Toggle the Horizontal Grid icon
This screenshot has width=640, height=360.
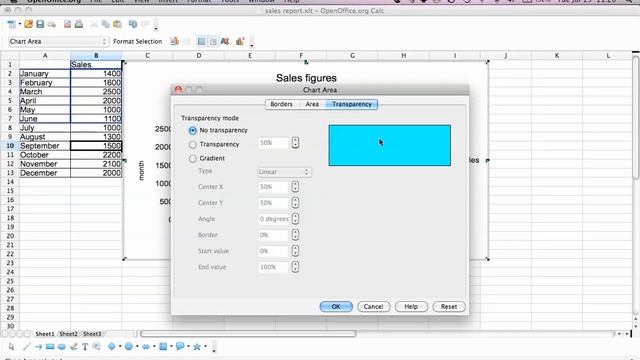201,41
